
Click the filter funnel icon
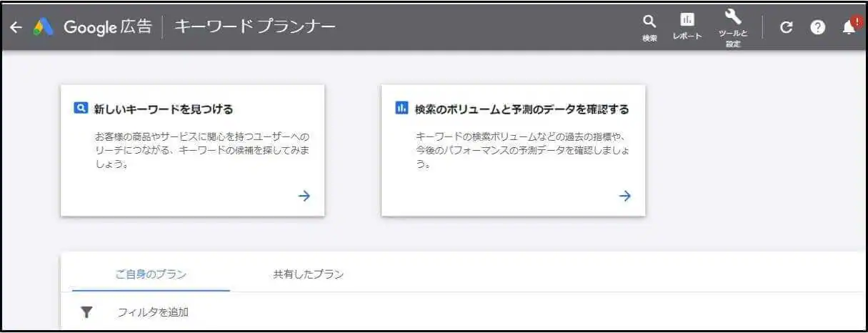coord(86,312)
